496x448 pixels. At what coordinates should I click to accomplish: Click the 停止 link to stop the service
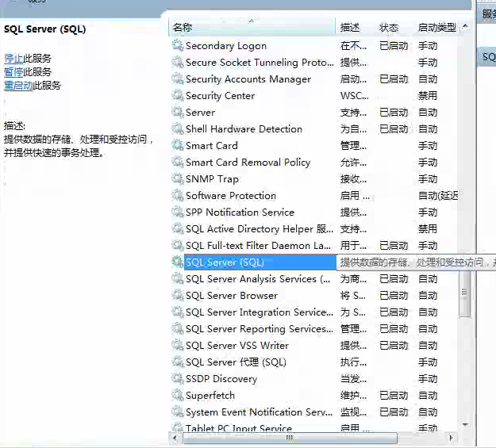(x=13, y=59)
